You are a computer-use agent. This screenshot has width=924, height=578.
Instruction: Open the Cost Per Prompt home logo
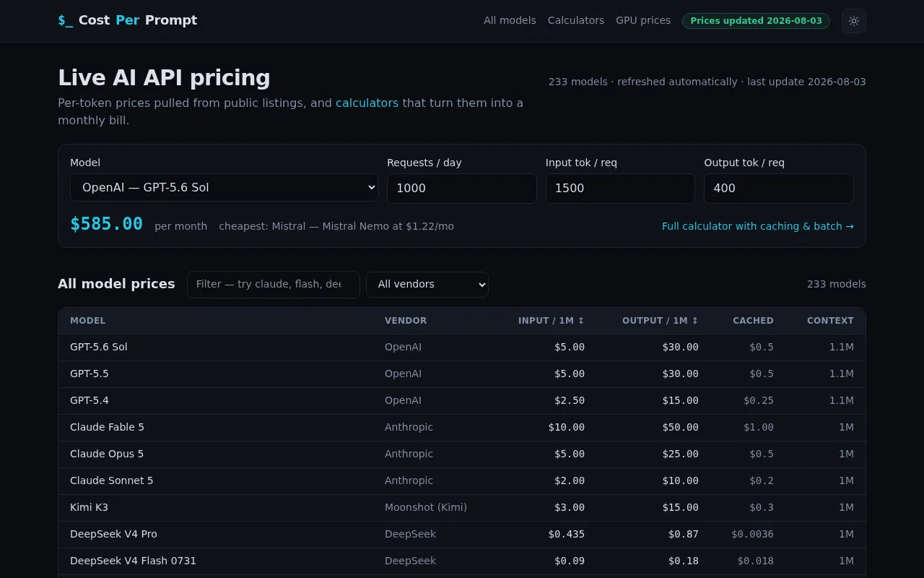(x=128, y=20)
